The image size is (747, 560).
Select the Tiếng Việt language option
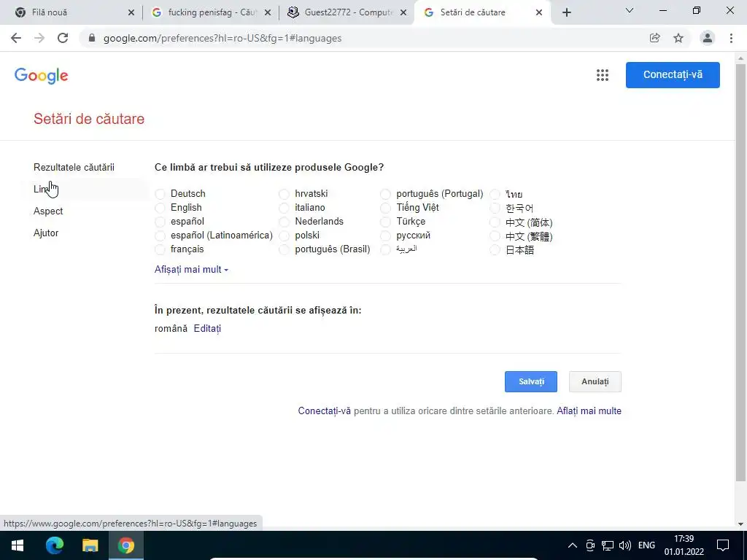click(x=385, y=208)
